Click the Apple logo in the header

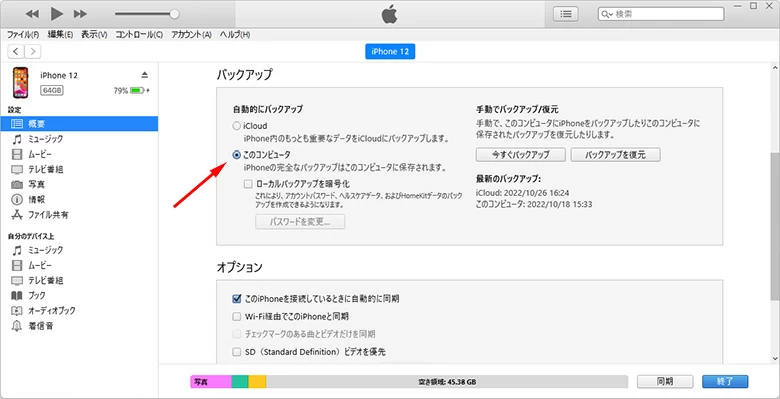coord(390,14)
